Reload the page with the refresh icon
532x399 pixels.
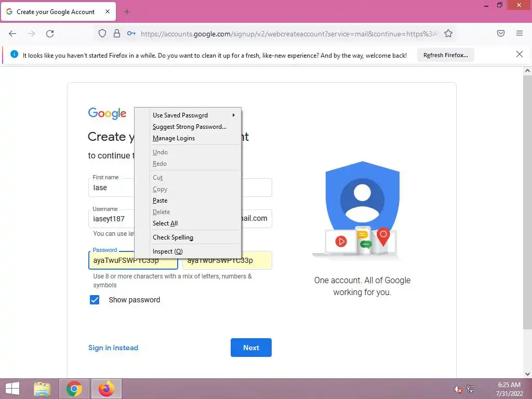[x=50, y=34]
